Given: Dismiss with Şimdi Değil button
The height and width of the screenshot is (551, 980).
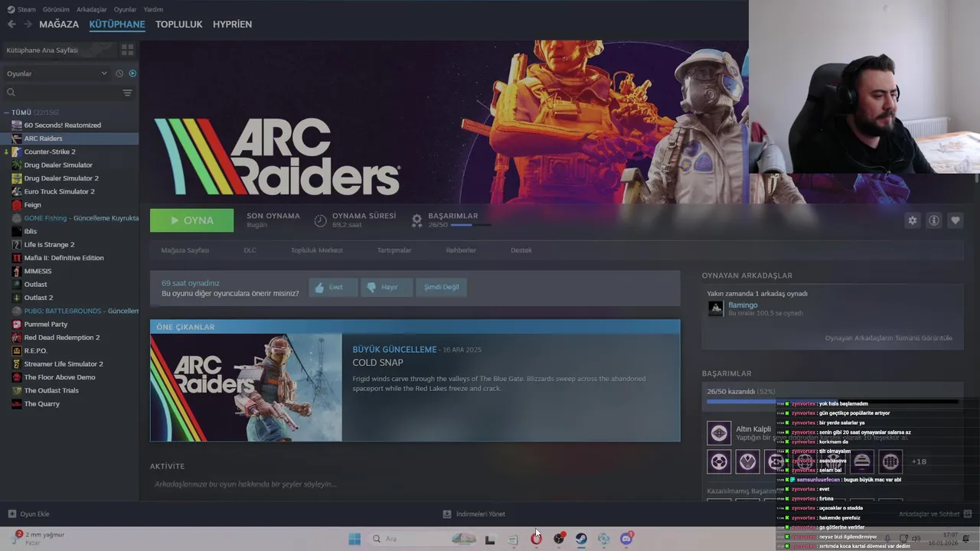Looking at the screenshot, I should coord(442,287).
